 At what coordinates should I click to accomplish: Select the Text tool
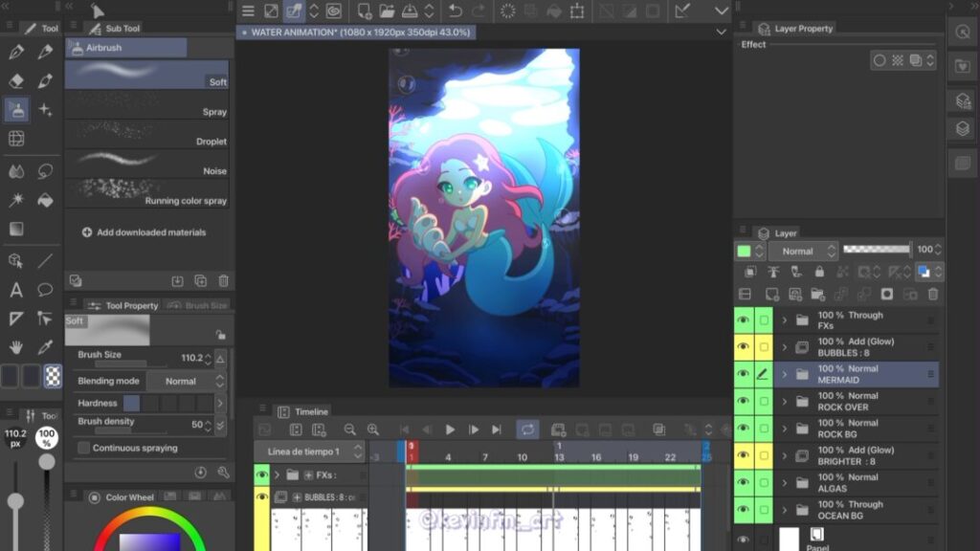(17, 290)
